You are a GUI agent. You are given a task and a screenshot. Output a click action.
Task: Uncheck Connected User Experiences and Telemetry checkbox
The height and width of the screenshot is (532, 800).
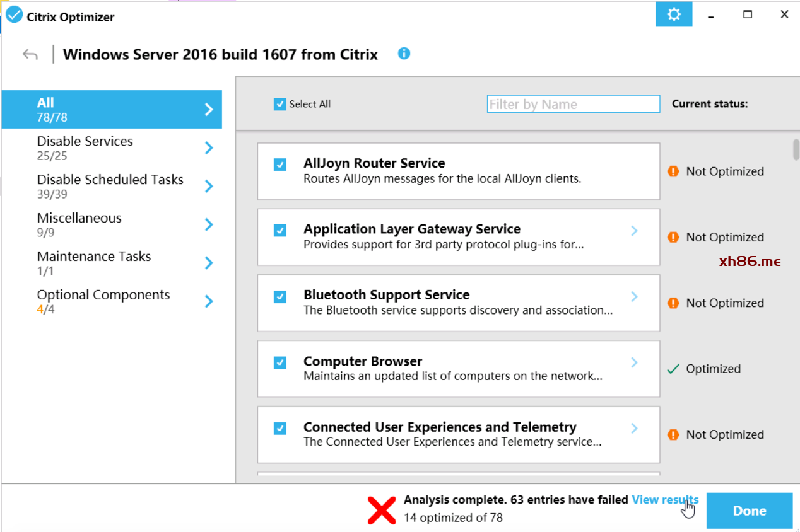point(280,428)
